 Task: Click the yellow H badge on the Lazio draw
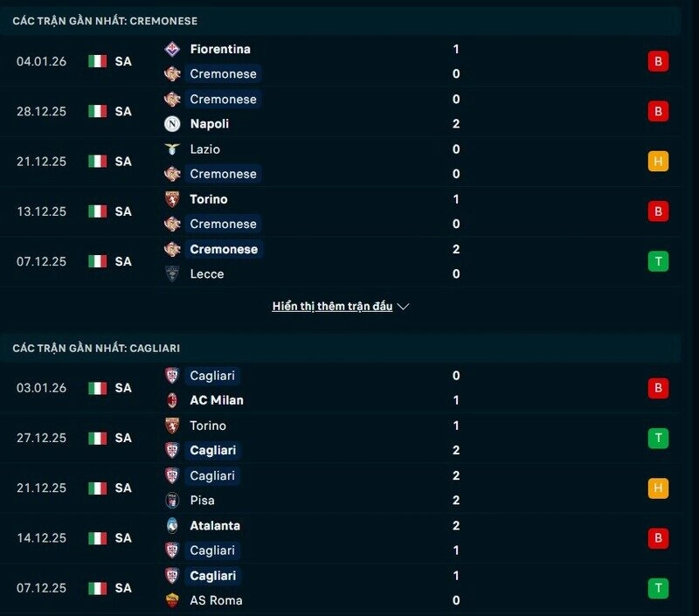point(659,161)
